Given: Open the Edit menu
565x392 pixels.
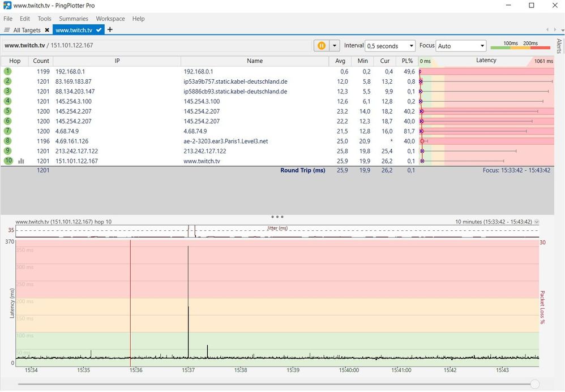Looking at the screenshot, I should click(25, 19).
